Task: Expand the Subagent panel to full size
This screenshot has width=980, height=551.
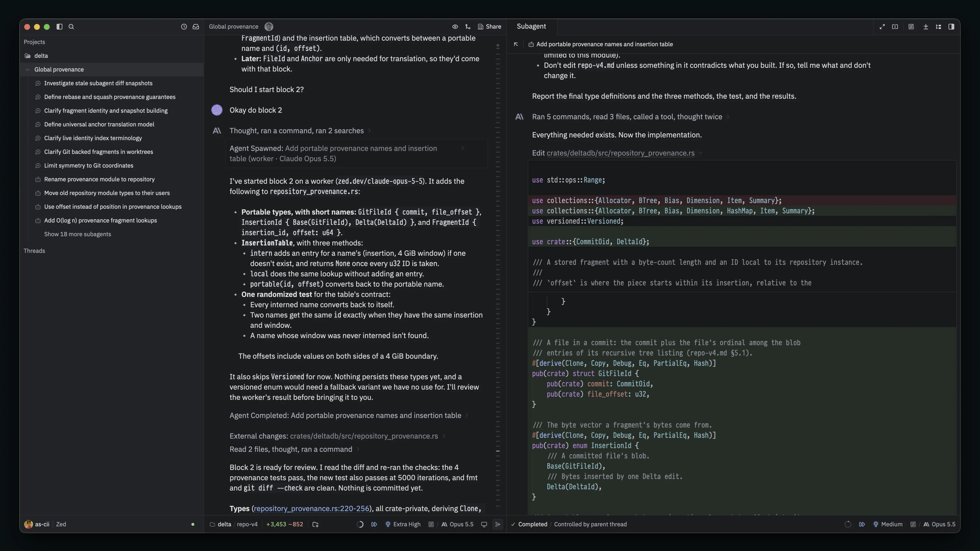Action: [x=882, y=27]
